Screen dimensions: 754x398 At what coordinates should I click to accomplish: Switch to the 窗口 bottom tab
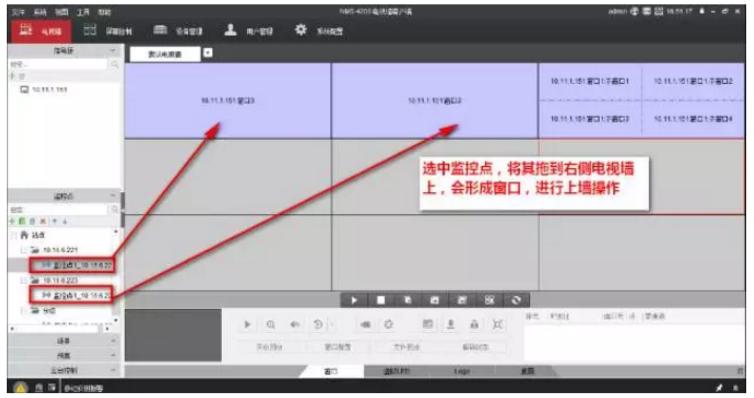(x=331, y=371)
